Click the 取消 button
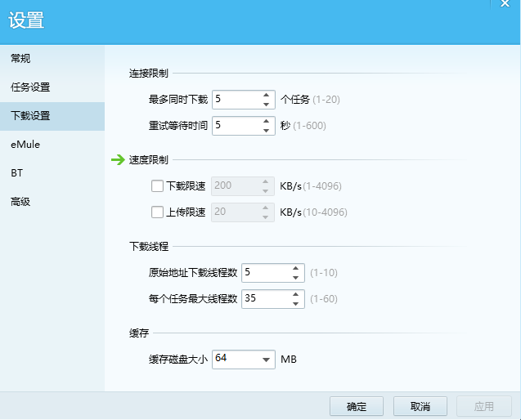Screen dimensions: 521x420 pos(420,407)
